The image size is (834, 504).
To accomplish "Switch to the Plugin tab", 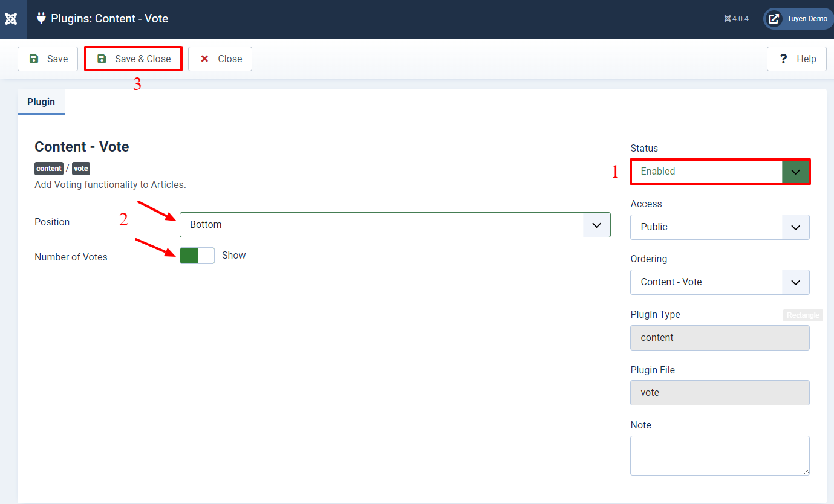I will click(x=41, y=102).
